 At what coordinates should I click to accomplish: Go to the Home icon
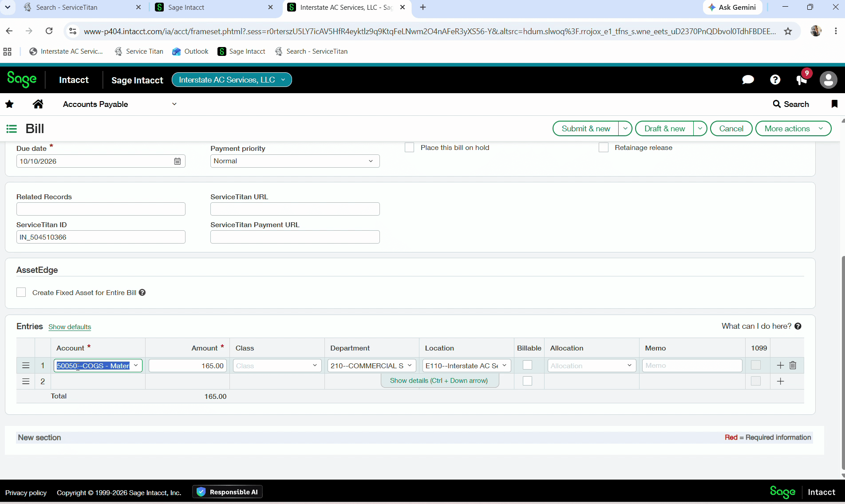38,104
